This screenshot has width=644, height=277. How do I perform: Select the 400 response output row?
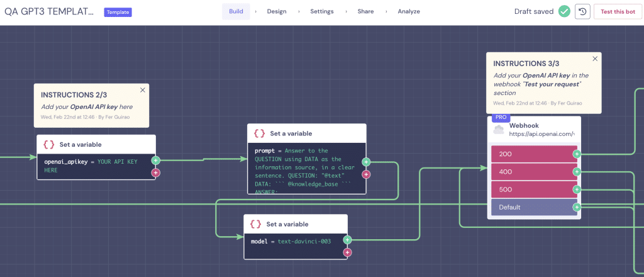pos(534,172)
